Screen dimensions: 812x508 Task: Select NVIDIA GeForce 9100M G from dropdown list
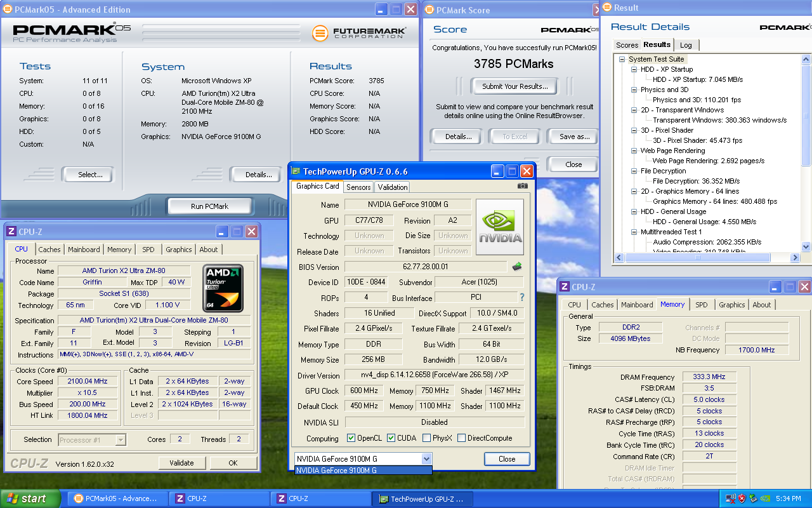(x=363, y=471)
